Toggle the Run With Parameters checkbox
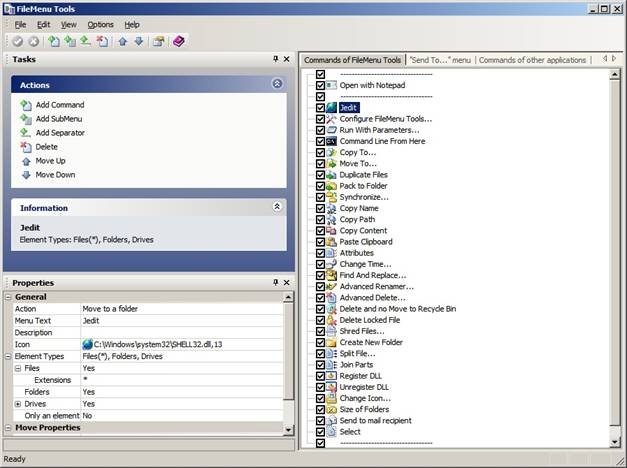Viewport: 627px width, 468px height. (320, 130)
